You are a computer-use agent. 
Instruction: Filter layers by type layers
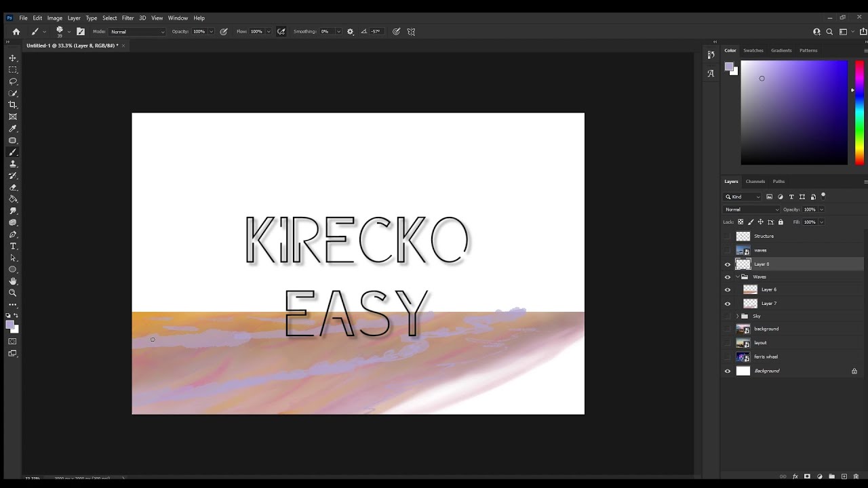pyautogui.click(x=791, y=197)
